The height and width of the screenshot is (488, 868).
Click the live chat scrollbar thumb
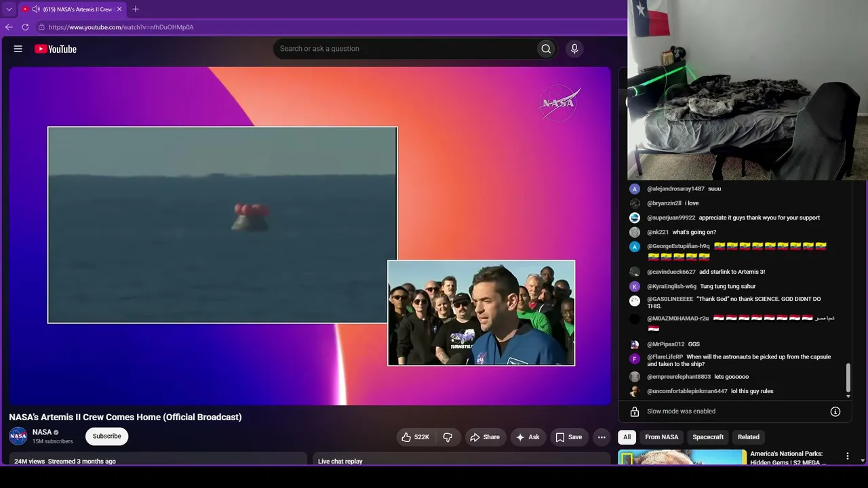click(x=848, y=378)
